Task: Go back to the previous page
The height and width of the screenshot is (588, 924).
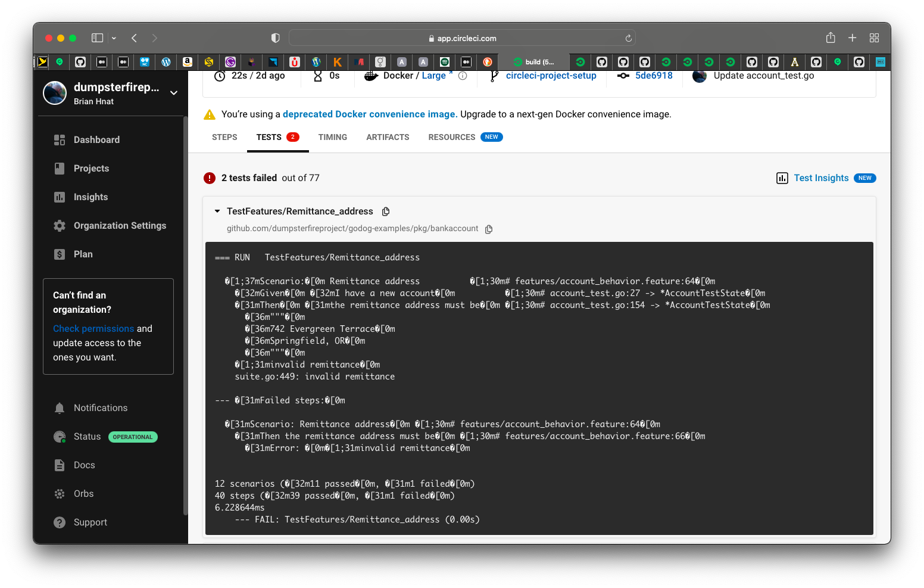Action: [135, 38]
